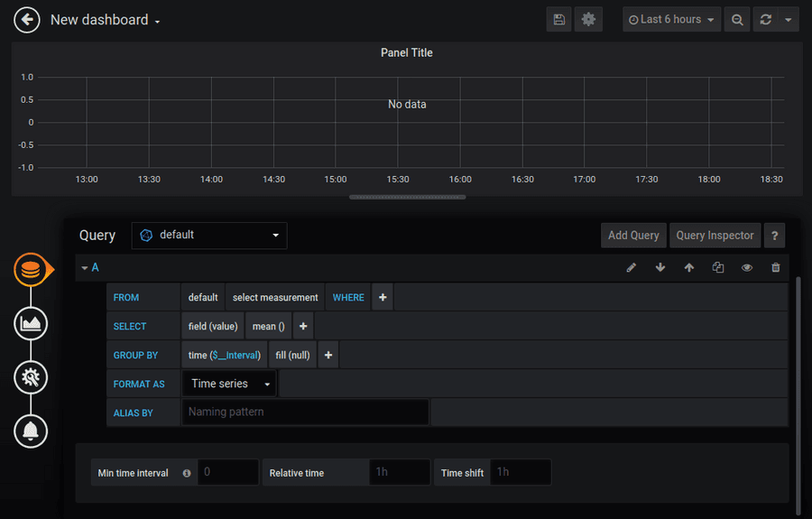The width and height of the screenshot is (812, 519).
Task: Click the Add Query button
Action: pos(633,236)
